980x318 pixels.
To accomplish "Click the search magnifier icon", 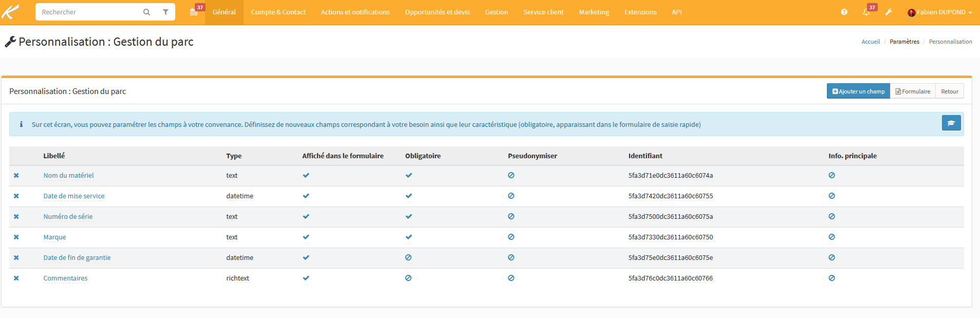I will click(x=147, y=12).
